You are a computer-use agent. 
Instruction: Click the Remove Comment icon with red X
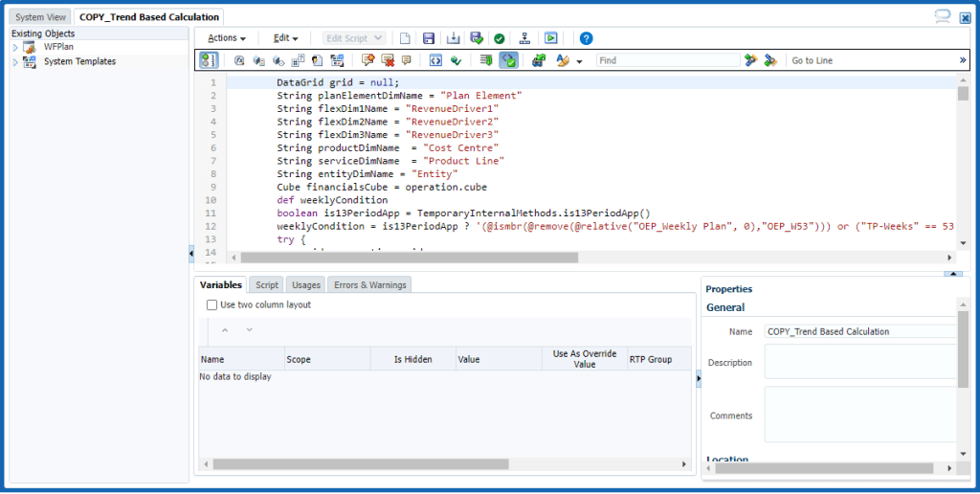388,60
